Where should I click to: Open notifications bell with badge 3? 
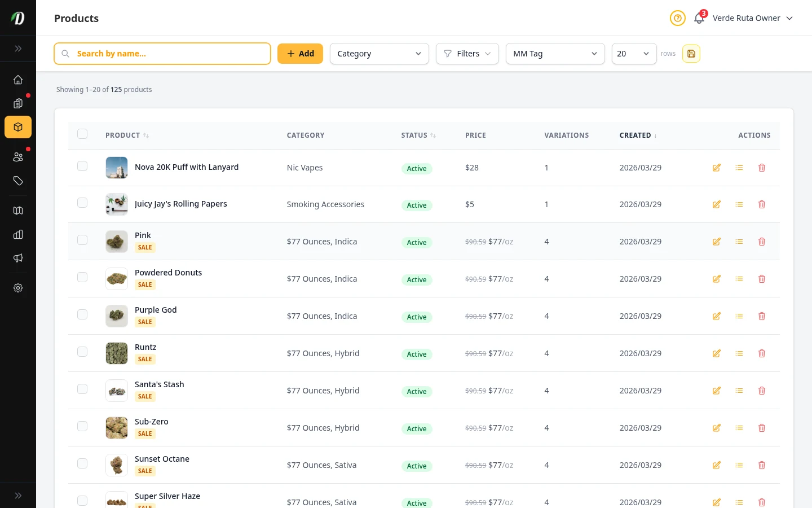699,18
